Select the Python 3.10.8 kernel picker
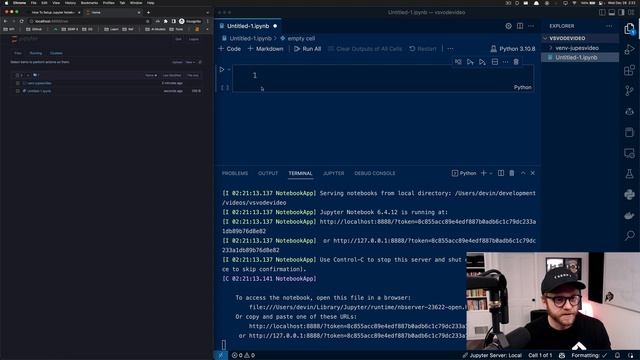 (513, 49)
